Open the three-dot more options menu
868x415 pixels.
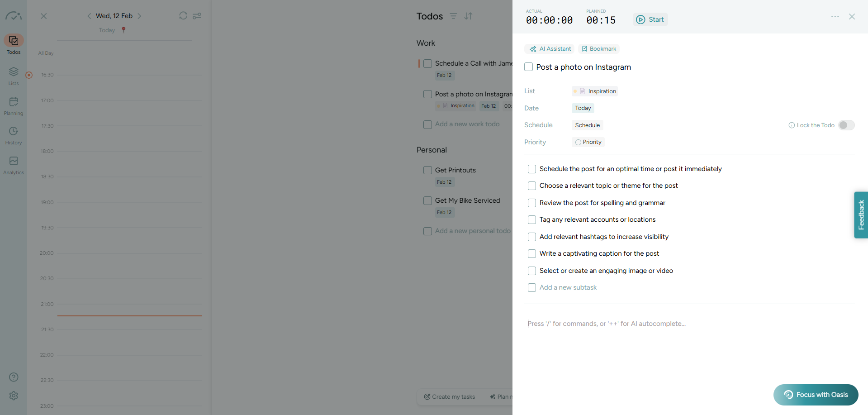(835, 17)
